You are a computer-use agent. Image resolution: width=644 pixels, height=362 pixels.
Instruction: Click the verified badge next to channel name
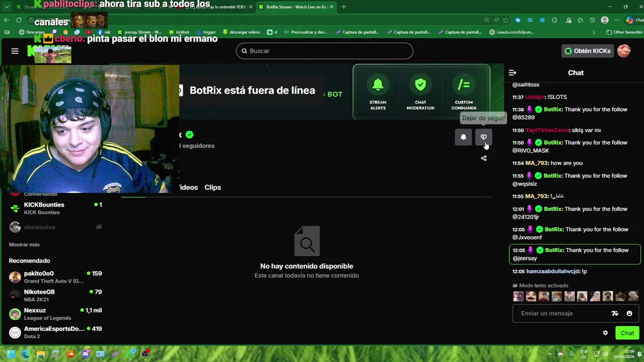[189, 135]
